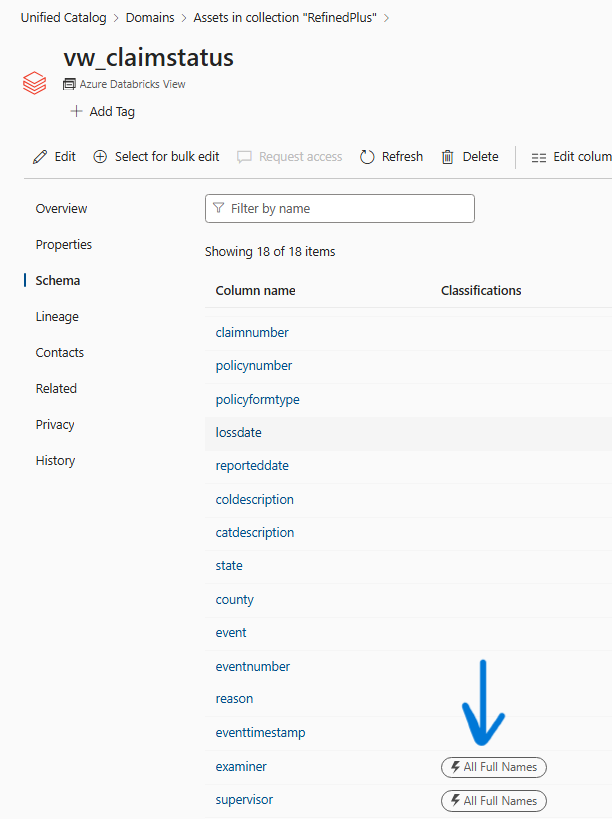The width and height of the screenshot is (612, 819).
Task: Click chevron after Unified Catalog breadcrumb
Action: point(116,18)
